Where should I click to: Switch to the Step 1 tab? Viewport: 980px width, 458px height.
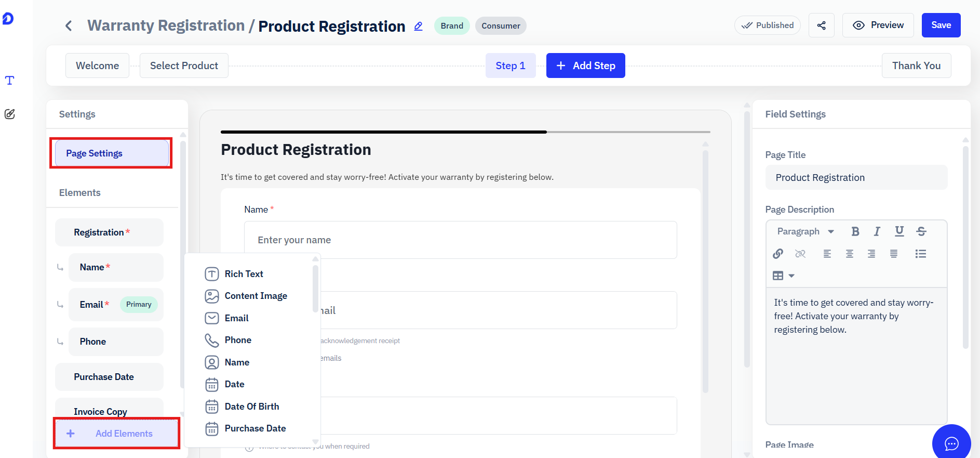511,66
